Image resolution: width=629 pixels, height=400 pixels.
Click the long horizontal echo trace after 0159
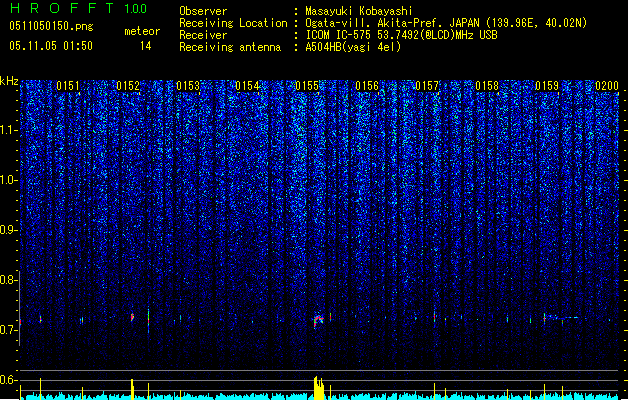[562, 317]
